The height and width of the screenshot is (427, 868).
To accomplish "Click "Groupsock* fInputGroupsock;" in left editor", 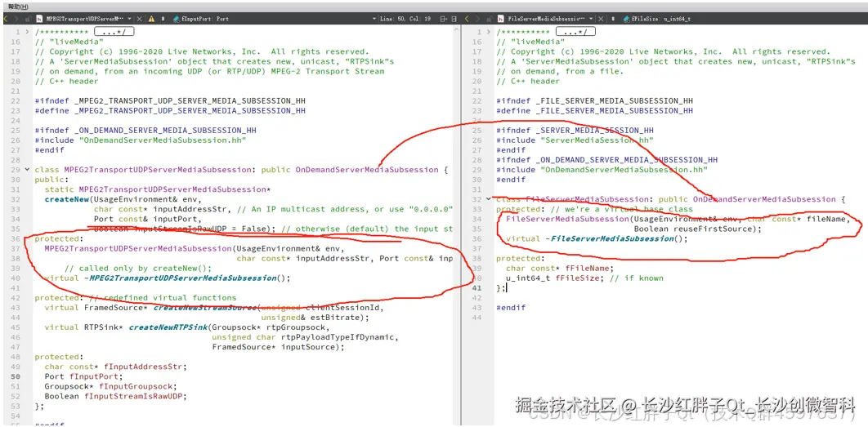I will click(x=110, y=386).
